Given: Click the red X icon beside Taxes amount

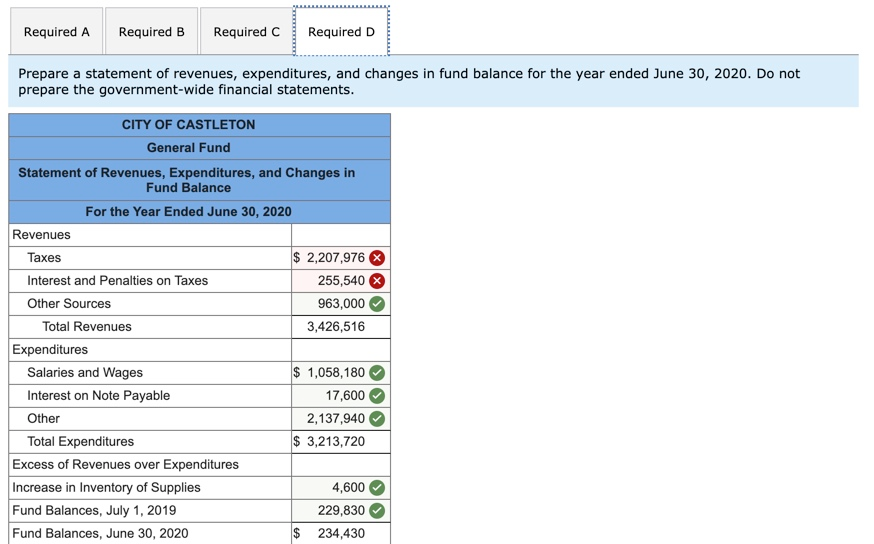Looking at the screenshot, I should tap(377, 258).
